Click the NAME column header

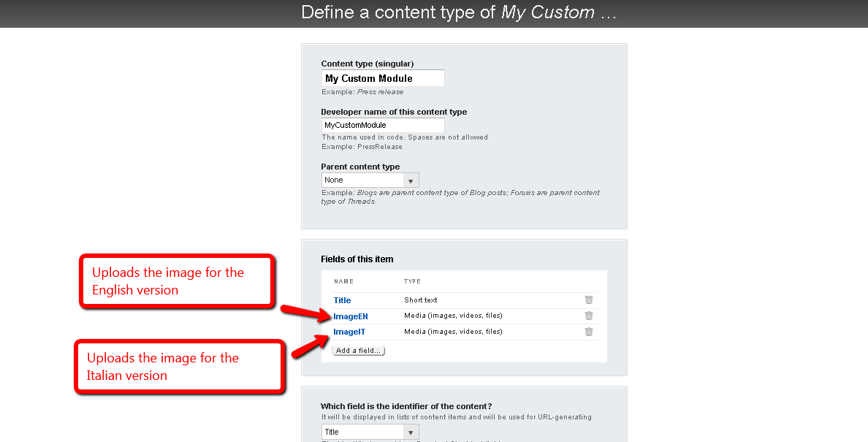344,281
